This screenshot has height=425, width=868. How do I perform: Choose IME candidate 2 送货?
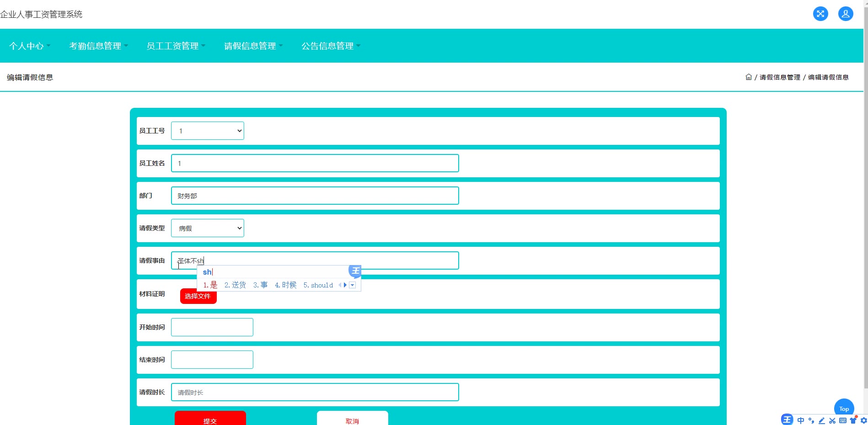235,285
